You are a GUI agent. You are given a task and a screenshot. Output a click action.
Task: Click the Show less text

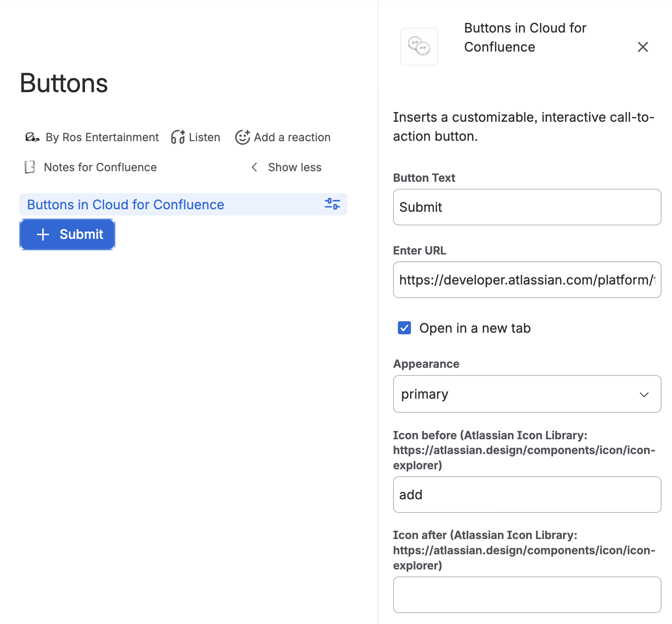(295, 167)
